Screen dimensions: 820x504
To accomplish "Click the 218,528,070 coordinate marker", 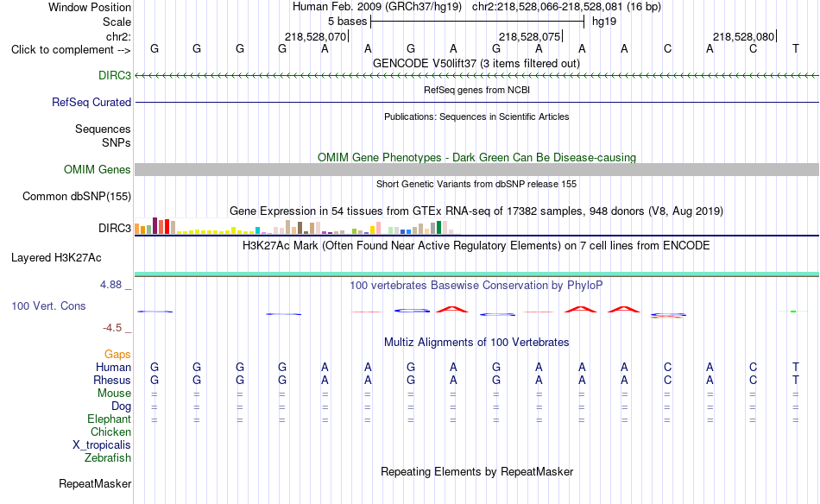I will pos(315,36).
